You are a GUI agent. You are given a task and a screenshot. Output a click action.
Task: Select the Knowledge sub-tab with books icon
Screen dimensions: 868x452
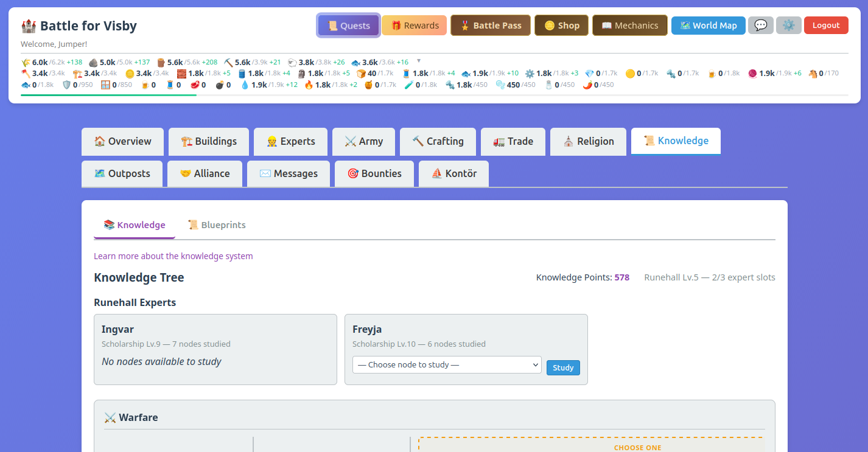click(135, 225)
